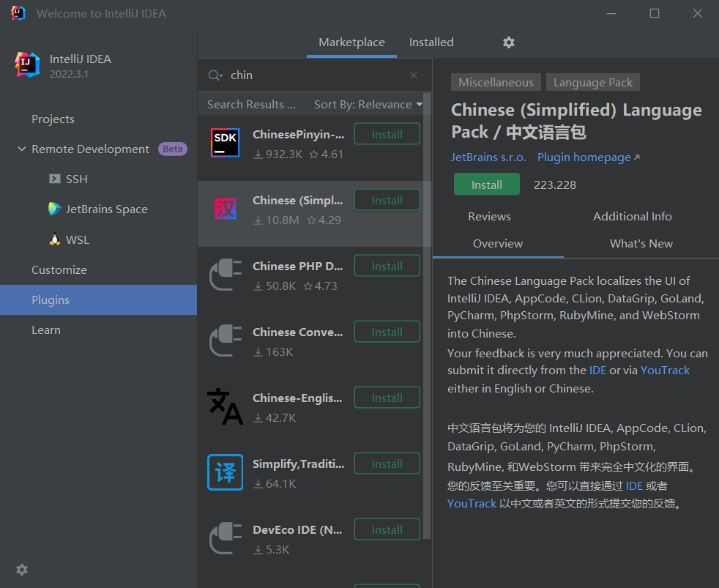This screenshot has width=719, height=588.
Task: Install Chinese-Englis... plugin
Action: (387, 398)
